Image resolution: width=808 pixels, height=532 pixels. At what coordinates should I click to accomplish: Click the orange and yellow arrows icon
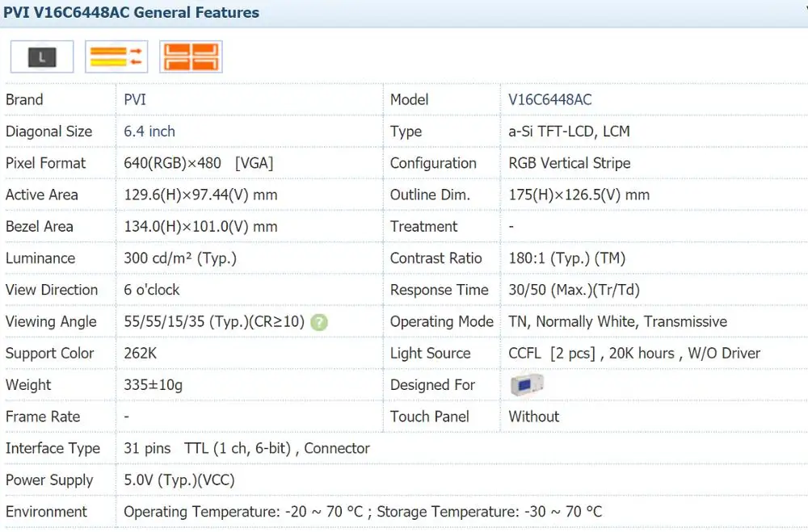point(116,57)
